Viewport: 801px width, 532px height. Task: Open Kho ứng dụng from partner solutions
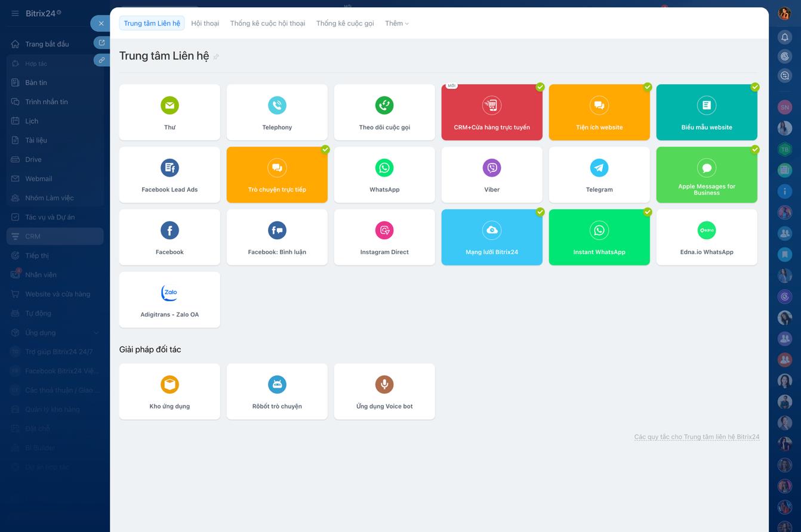[x=170, y=391]
